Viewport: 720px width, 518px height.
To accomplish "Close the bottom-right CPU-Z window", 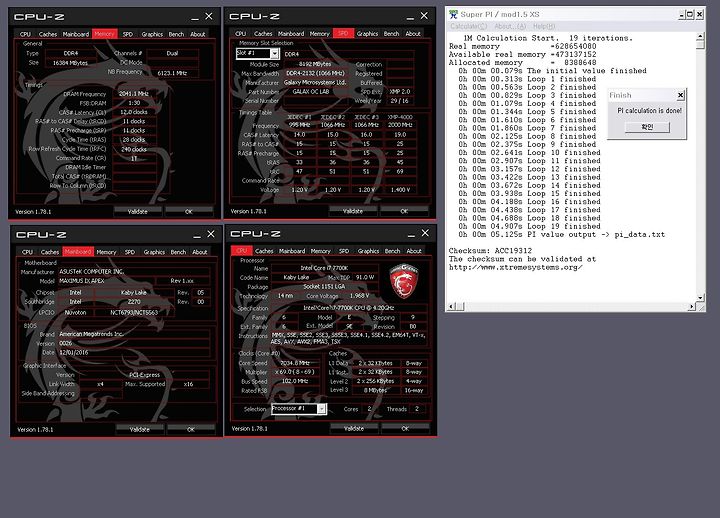I will [425, 233].
